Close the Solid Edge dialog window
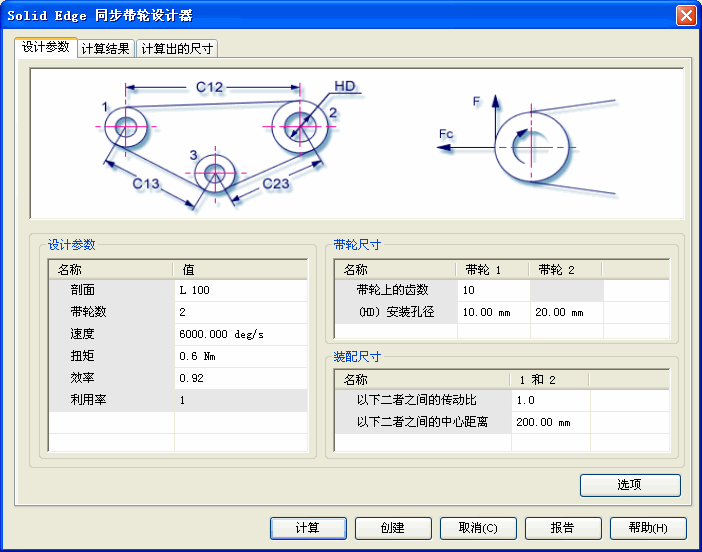702x552 pixels. [x=685, y=15]
